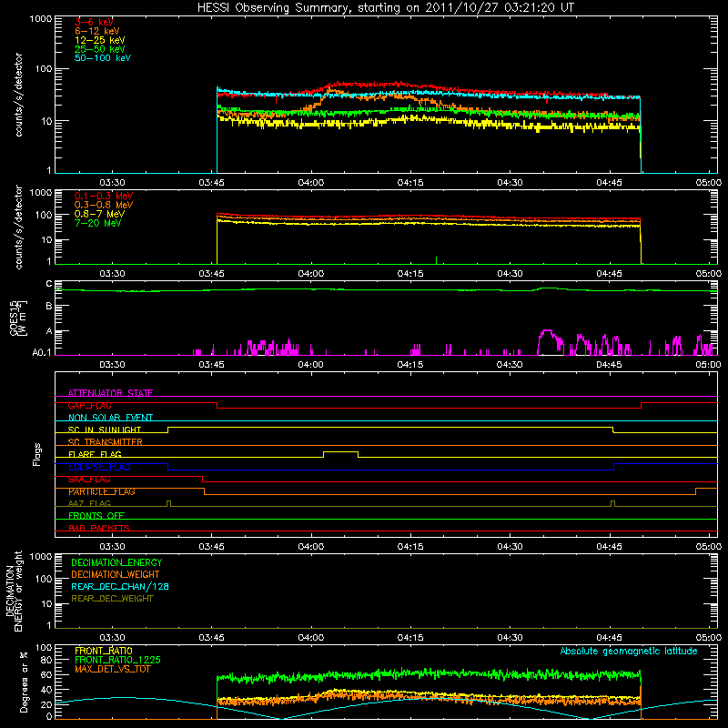Select the yellow FRONT_RATIO legend label
This screenshot has height=728, width=728.
[x=104, y=651]
